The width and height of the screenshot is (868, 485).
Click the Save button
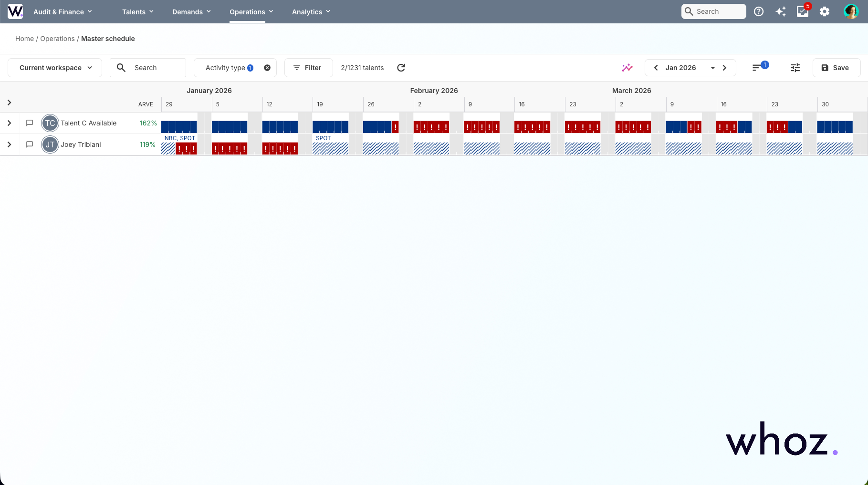point(836,68)
